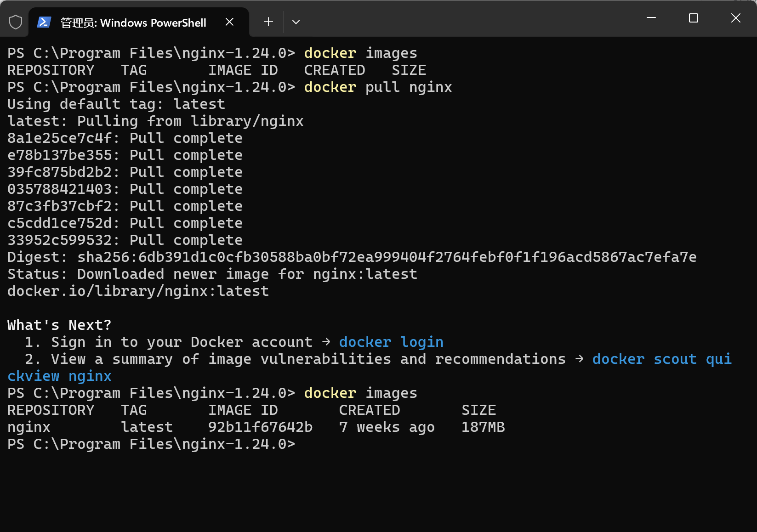Minimize the terminal window

click(x=651, y=18)
